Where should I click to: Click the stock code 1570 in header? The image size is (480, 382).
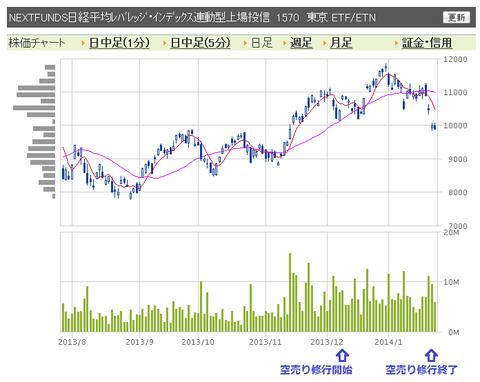pos(287,17)
